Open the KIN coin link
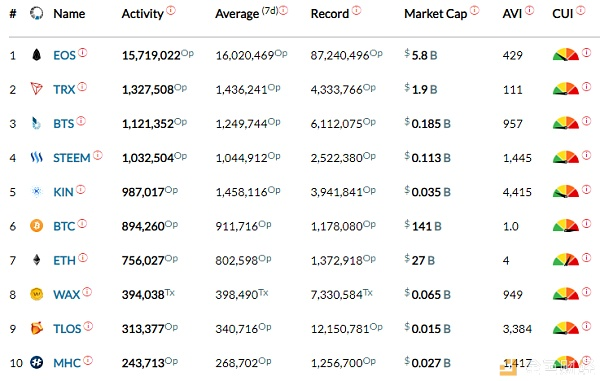Viewport: 600px width, 381px height. [63, 192]
